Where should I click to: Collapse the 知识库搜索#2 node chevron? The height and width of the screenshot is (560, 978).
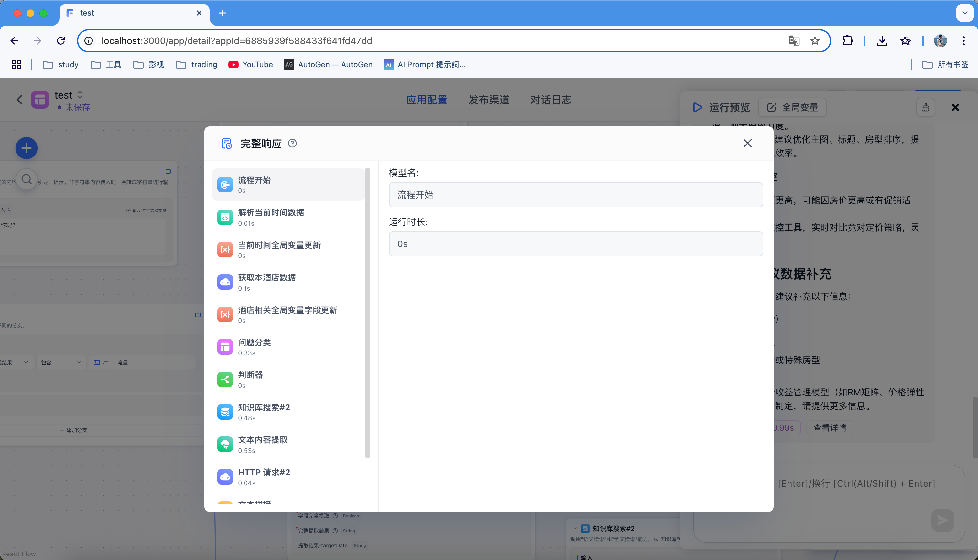(x=575, y=528)
